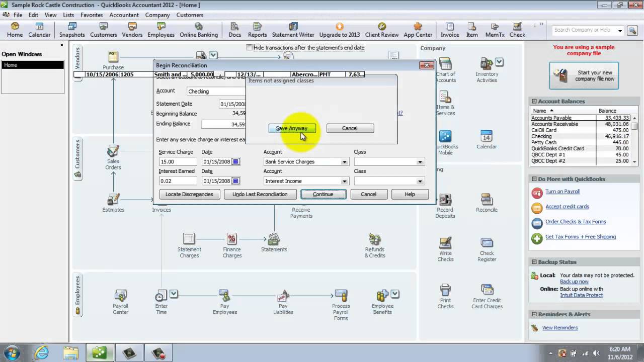Expand the Enter Time dropdown arrow
Viewport: 644px width, 362px height.
174,294
